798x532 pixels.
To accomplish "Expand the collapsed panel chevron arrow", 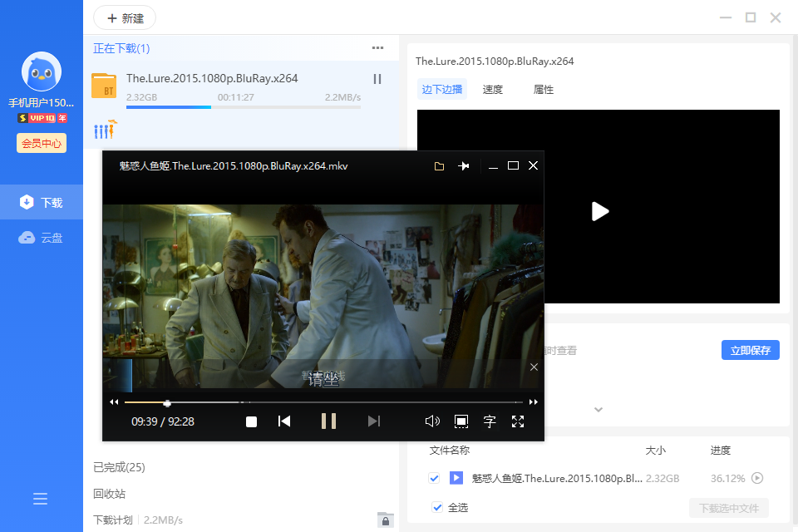I will 598,409.
